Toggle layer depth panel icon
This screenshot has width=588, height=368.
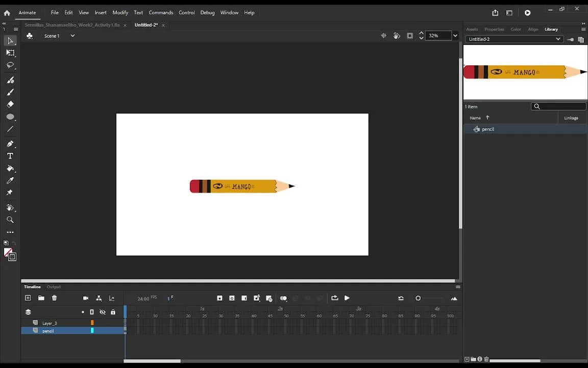tap(112, 298)
